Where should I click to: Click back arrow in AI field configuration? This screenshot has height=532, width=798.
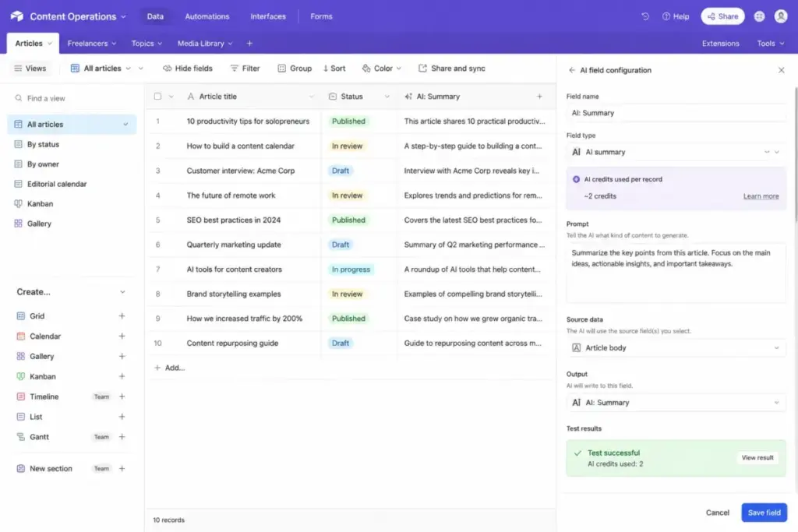coord(571,70)
